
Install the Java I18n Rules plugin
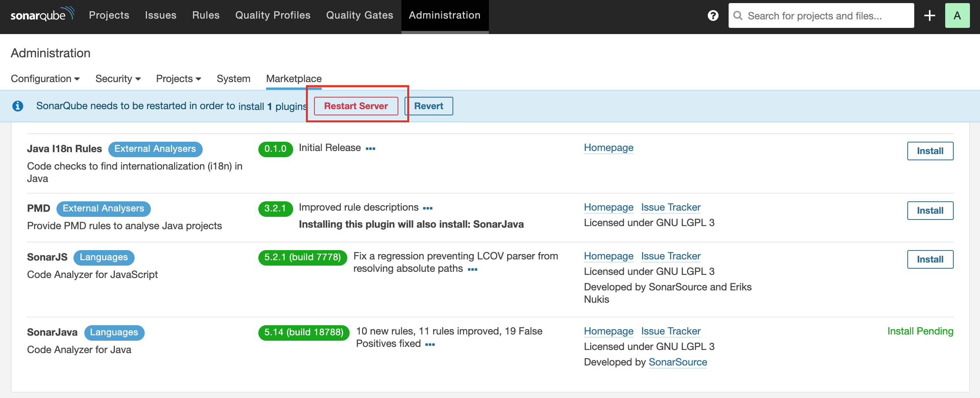point(930,151)
